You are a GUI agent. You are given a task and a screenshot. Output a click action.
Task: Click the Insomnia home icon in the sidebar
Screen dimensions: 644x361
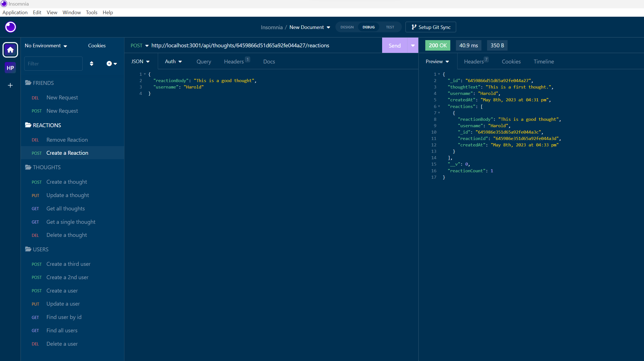(x=10, y=50)
